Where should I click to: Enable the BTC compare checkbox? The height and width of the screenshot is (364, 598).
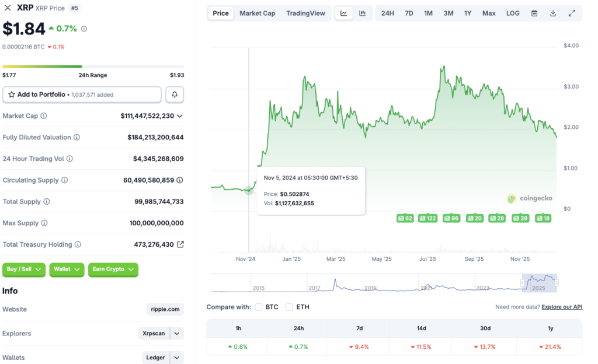[258, 306]
